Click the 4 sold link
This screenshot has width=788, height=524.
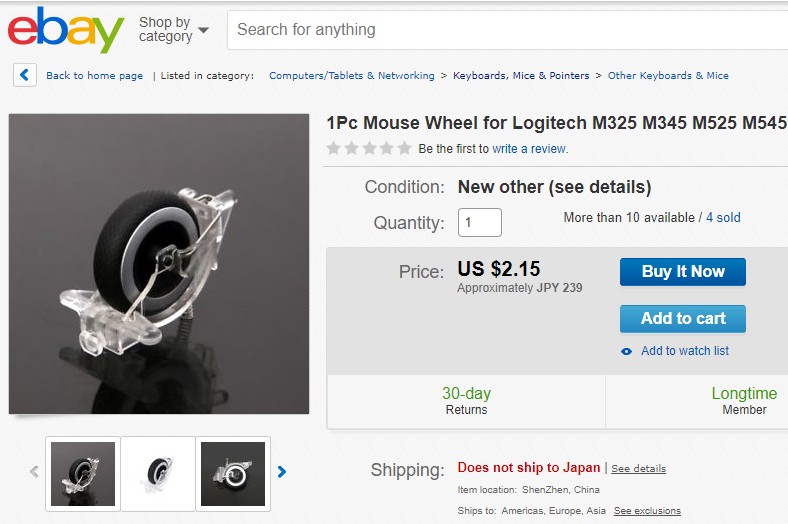point(723,218)
